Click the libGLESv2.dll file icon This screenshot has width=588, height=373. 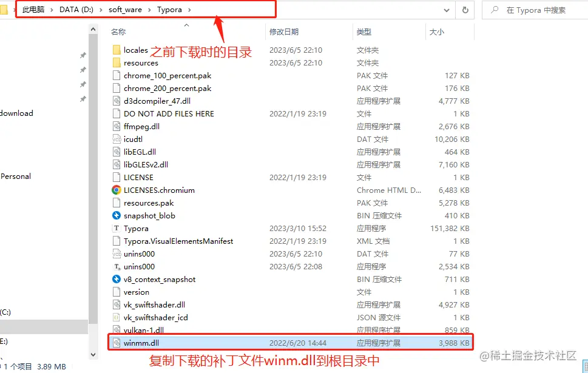pyautogui.click(x=117, y=164)
